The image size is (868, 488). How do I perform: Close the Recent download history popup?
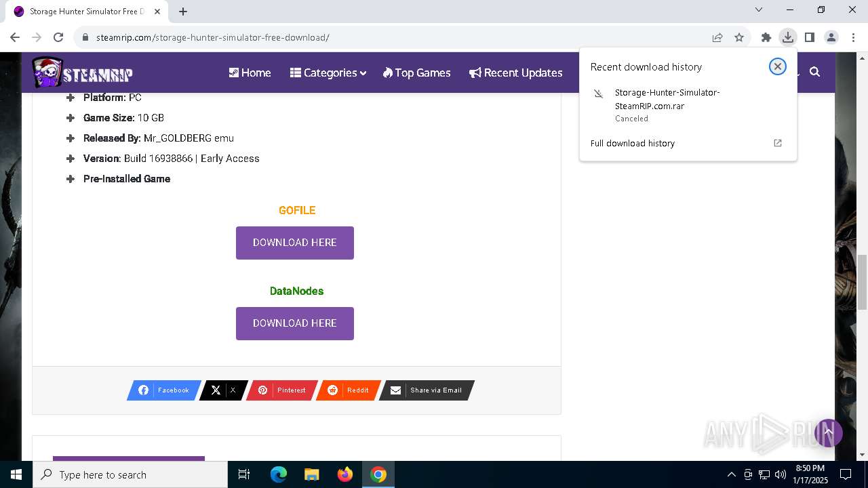[x=778, y=66]
